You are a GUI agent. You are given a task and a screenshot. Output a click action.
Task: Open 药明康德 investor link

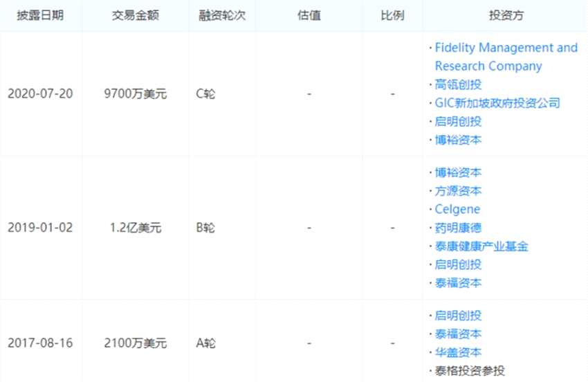point(458,228)
